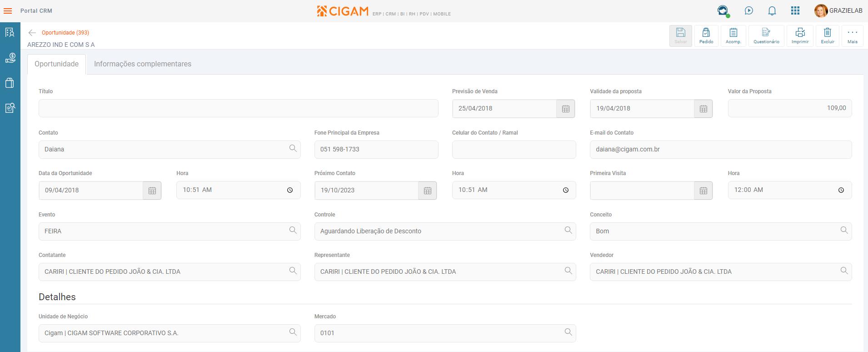
Task: Click the Portal CRM title text
Action: [x=36, y=11]
